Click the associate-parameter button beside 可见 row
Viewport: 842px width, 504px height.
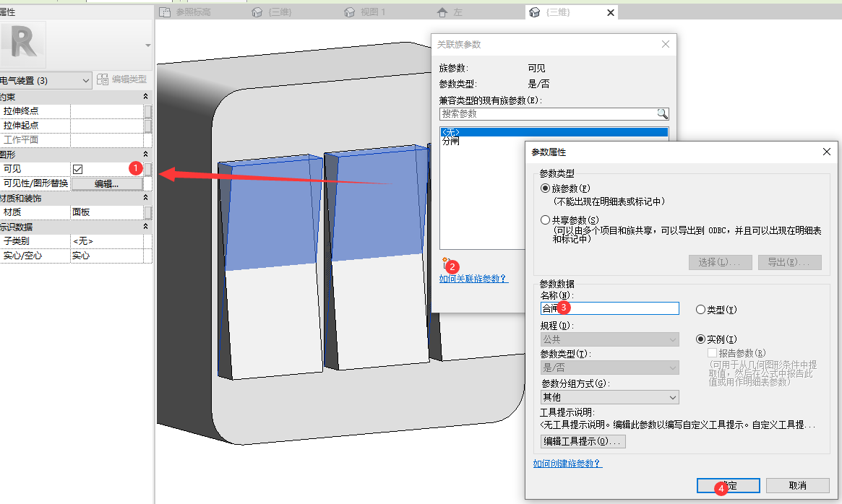point(148,169)
